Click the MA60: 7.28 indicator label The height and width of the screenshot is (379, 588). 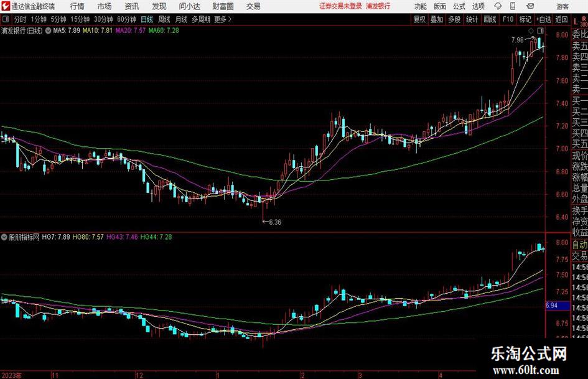point(164,30)
